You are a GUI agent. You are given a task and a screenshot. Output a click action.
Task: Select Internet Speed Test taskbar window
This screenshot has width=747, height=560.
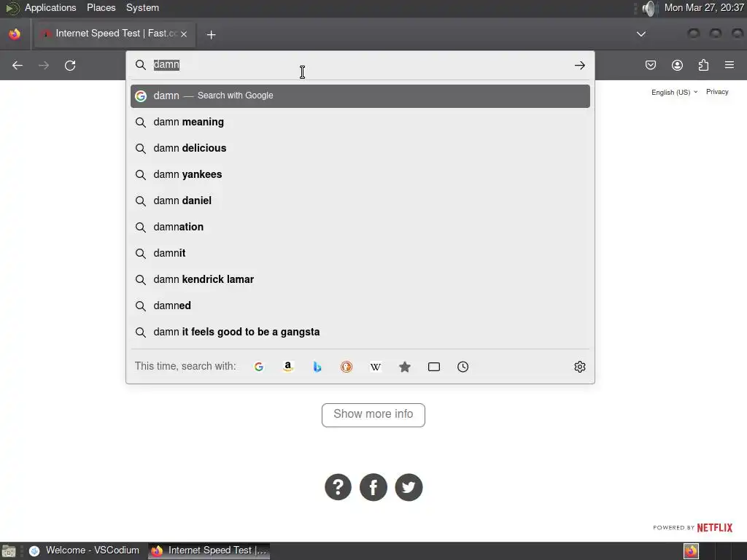209,551
